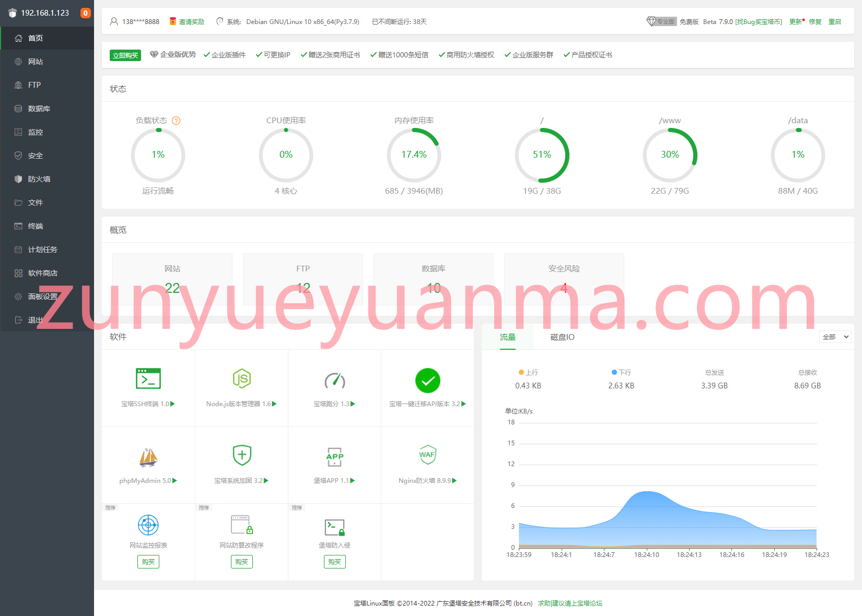This screenshot has width=862, height=616.
Task: Switch to the 磁盘IO tab
Action: click(x=563, y=337)
